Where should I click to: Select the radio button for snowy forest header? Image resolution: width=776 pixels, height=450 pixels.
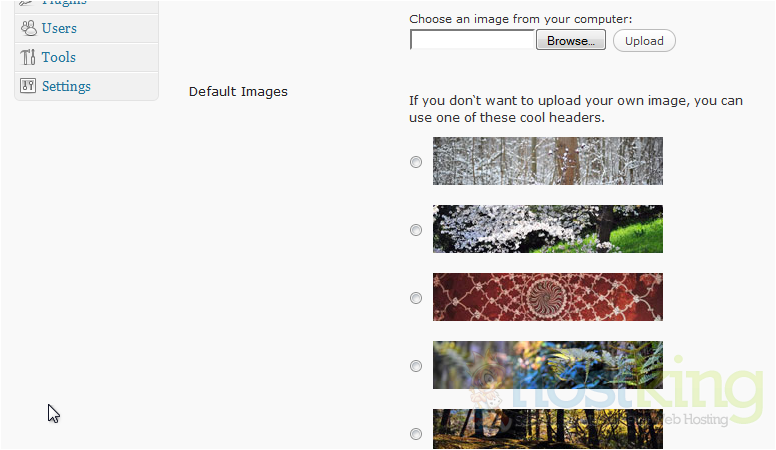(416, 162)
